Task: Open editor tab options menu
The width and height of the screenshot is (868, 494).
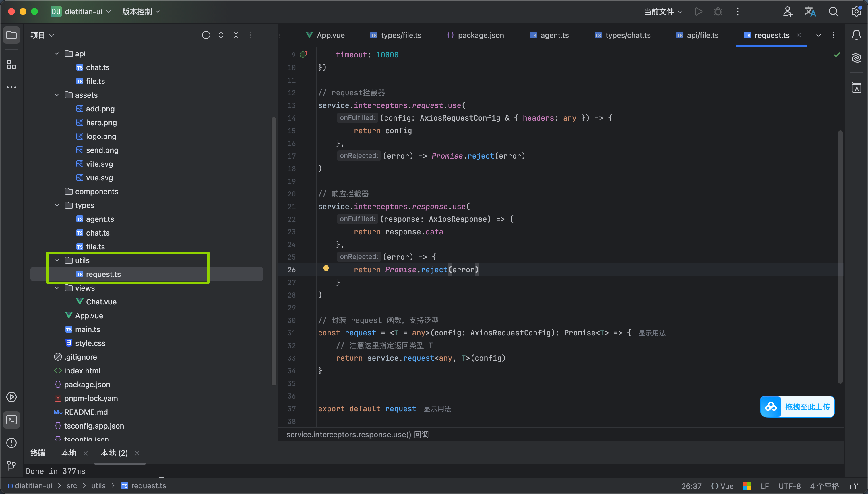Action: pyautogui.click(x=834, y=35)
